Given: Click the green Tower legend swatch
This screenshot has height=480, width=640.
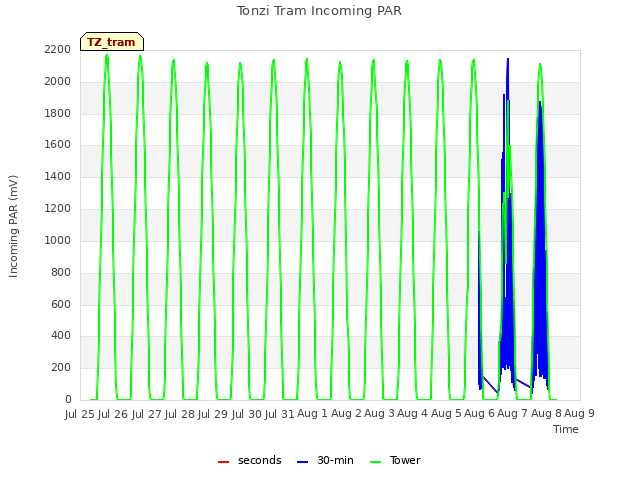Looking at the screenshot, I should 375,462.
